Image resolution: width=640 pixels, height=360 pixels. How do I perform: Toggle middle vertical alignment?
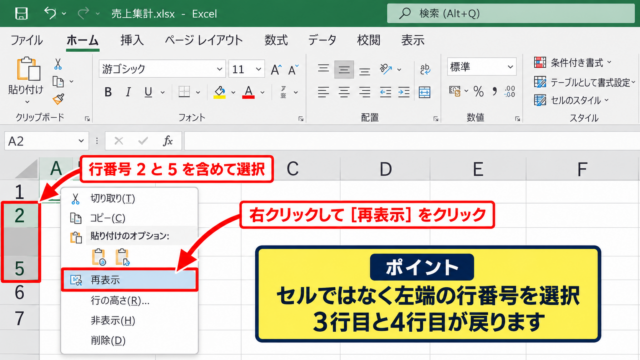(344, 69)
